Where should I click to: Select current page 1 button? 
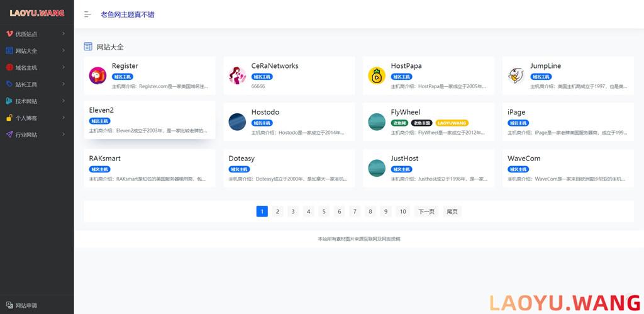pos(262,211)
